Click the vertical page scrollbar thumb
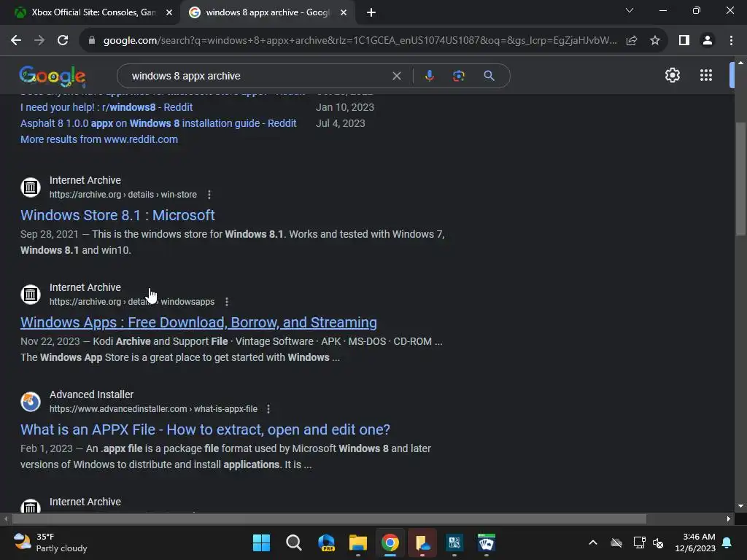 tap(740, 179)
